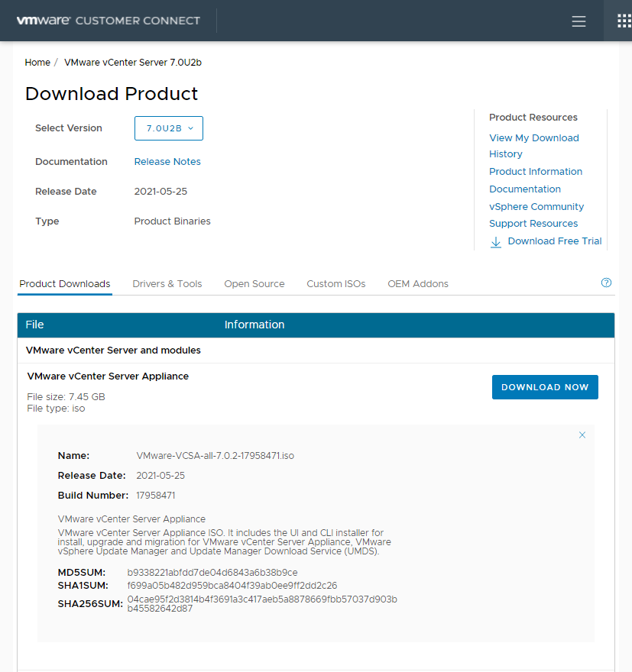This screenshot has height=672, width=632.
Task: Click the VMware vCenter Server Appliance title
Action: coord(108,376)
